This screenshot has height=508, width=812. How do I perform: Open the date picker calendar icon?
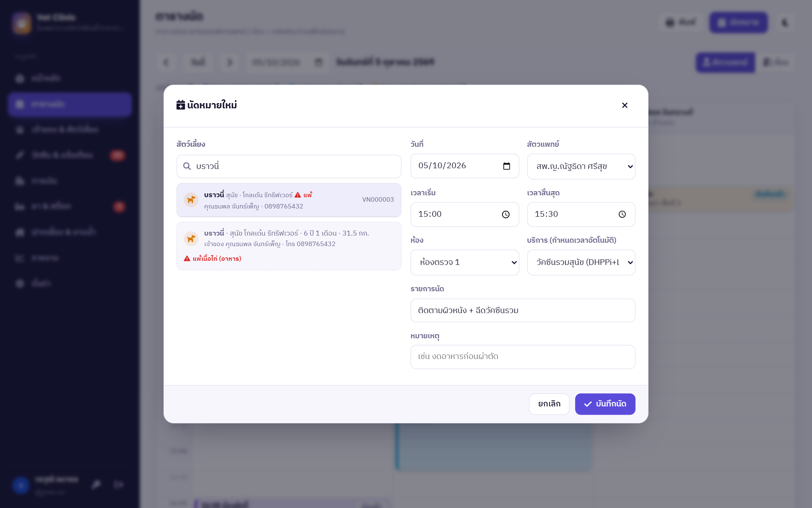click(x=506, y=166)
